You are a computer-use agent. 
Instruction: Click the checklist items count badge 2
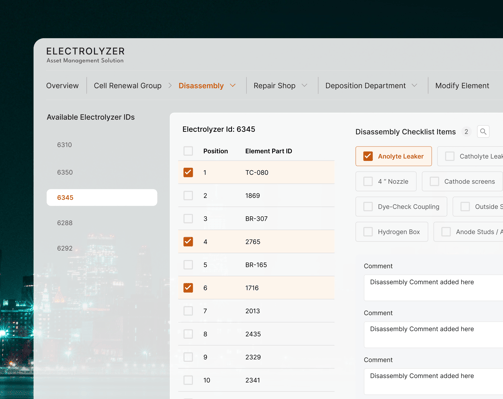point(466,132)
